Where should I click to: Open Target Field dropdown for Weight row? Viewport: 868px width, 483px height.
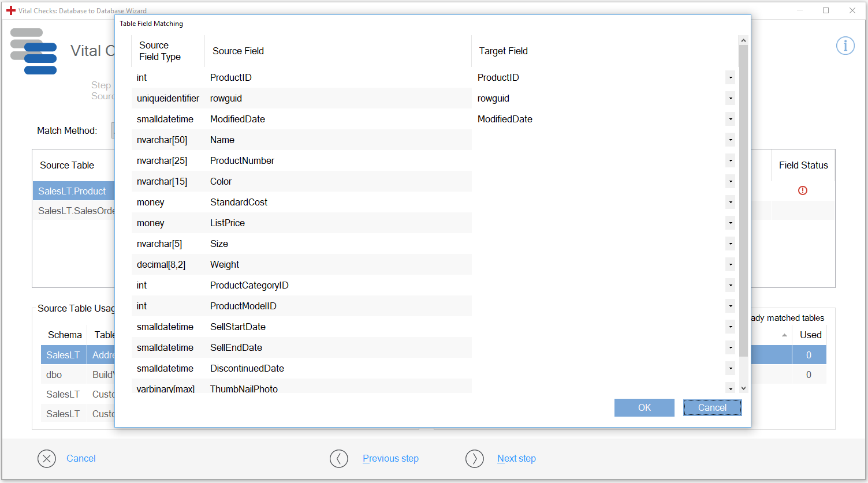coord(731,265)
